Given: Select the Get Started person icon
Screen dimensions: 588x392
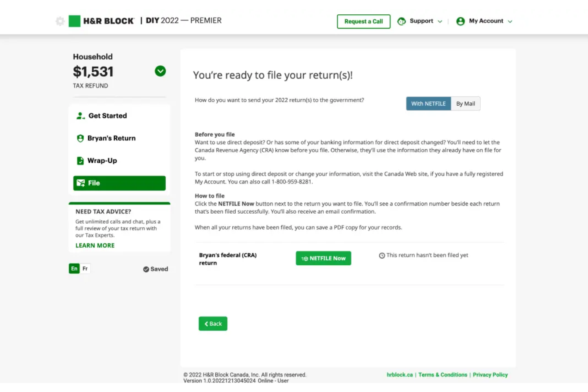Looking at the screenshot, I should pyautogui.click(x=80, y=116).
